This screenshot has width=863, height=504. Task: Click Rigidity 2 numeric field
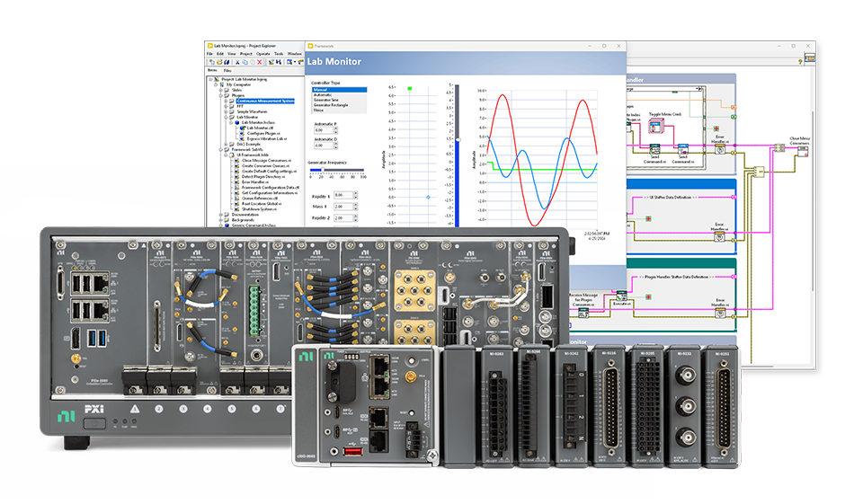tap(343, 218)
